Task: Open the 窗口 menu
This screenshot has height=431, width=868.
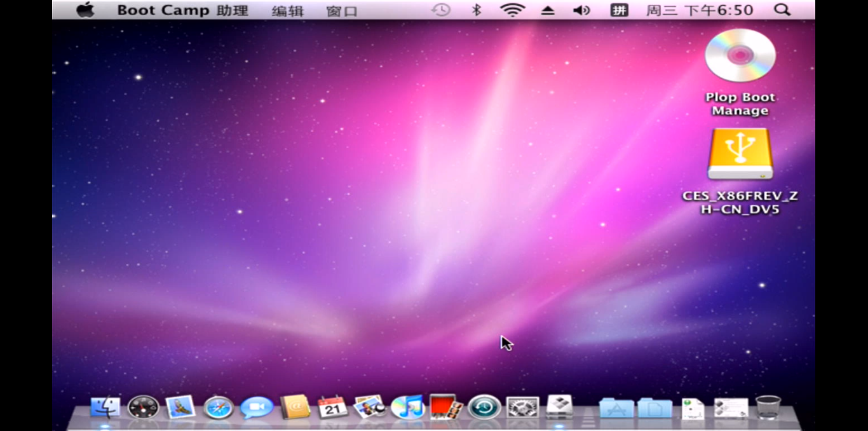Action: (341, 11)
